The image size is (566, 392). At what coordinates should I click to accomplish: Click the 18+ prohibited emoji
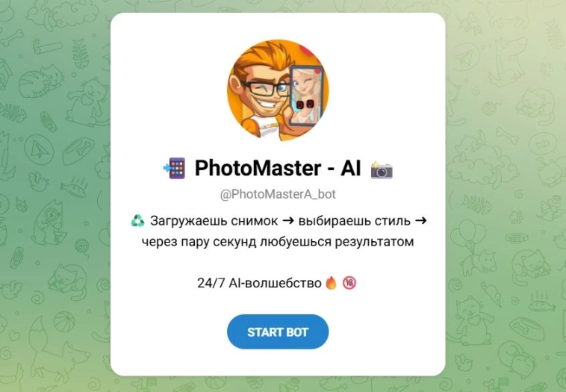pos(349,283)
